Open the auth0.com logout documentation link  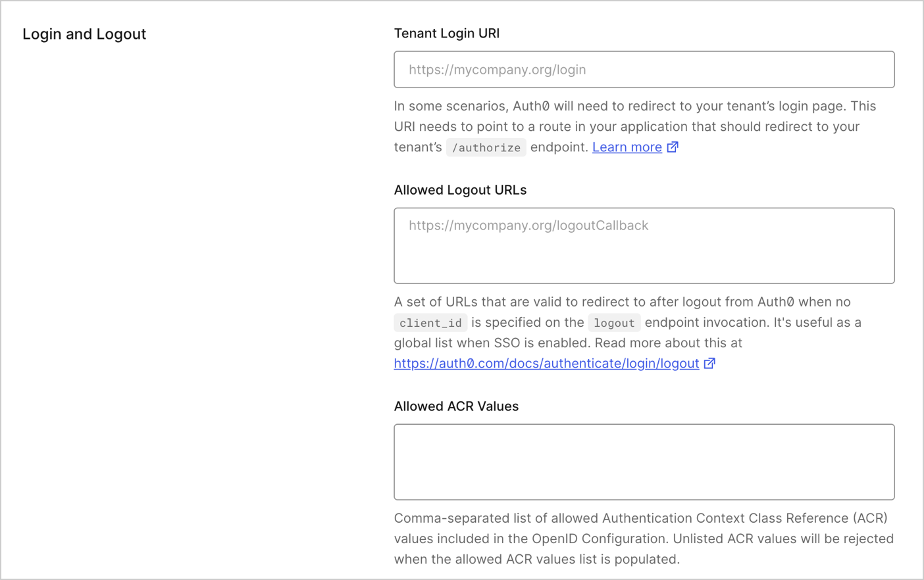[545, 363]
